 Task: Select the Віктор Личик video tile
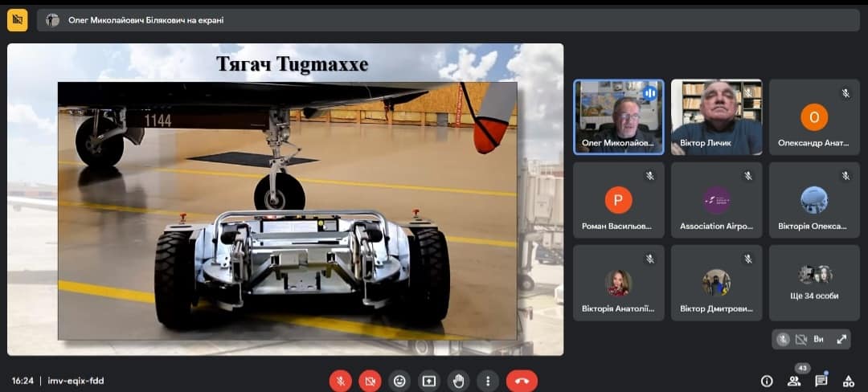point(716,116)
